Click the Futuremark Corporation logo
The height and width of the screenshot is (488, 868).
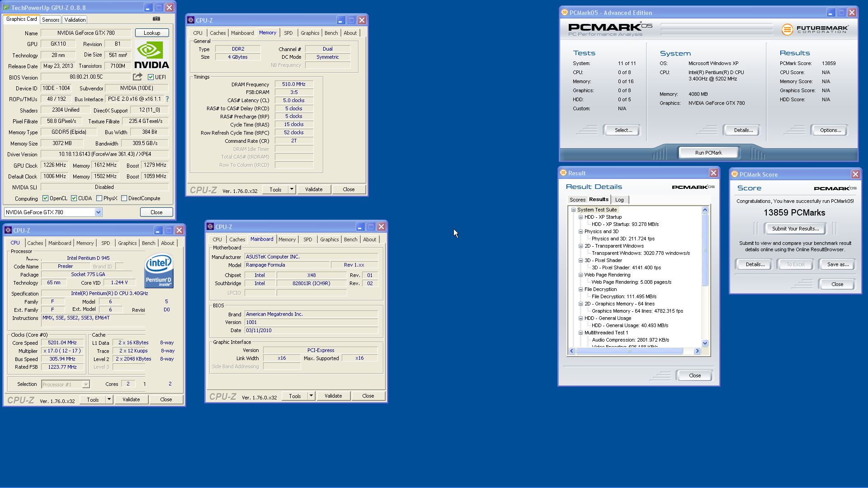click(x=815, y=29)
